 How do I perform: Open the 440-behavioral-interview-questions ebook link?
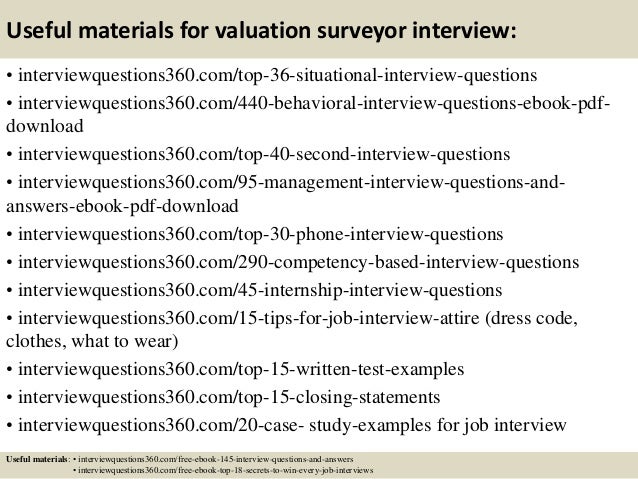click(314, 103)
